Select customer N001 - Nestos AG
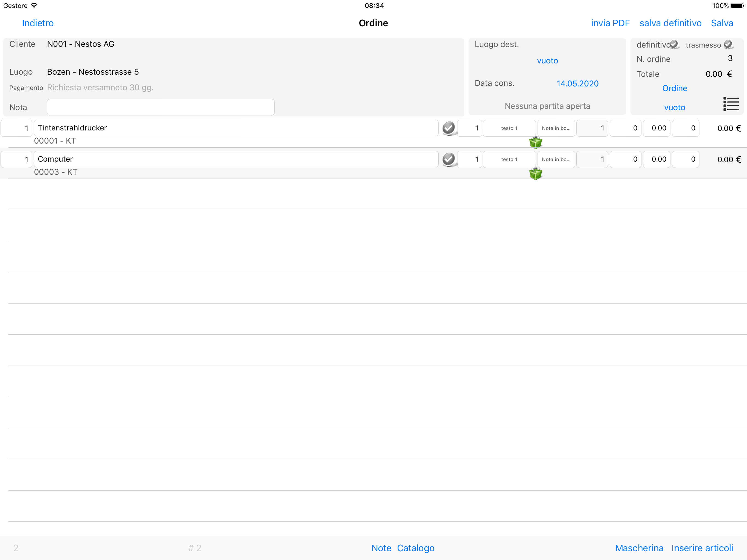 click(x=81, y=44)
